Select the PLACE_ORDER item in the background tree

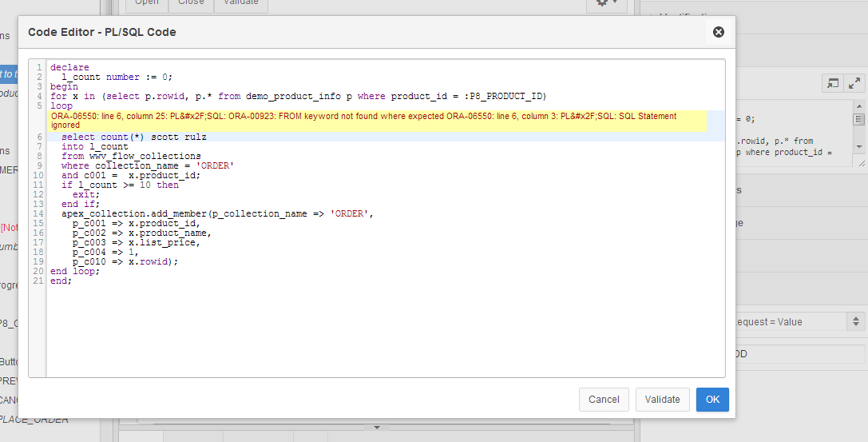(34, 420)
